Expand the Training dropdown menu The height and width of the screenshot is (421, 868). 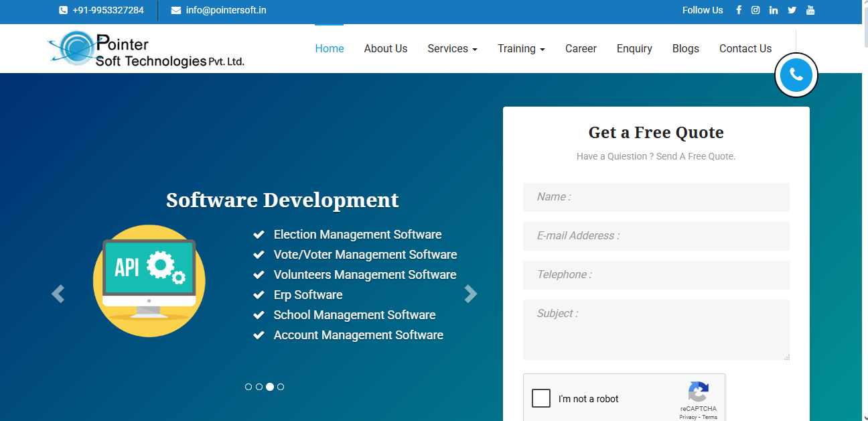click(x=521, y=49)
